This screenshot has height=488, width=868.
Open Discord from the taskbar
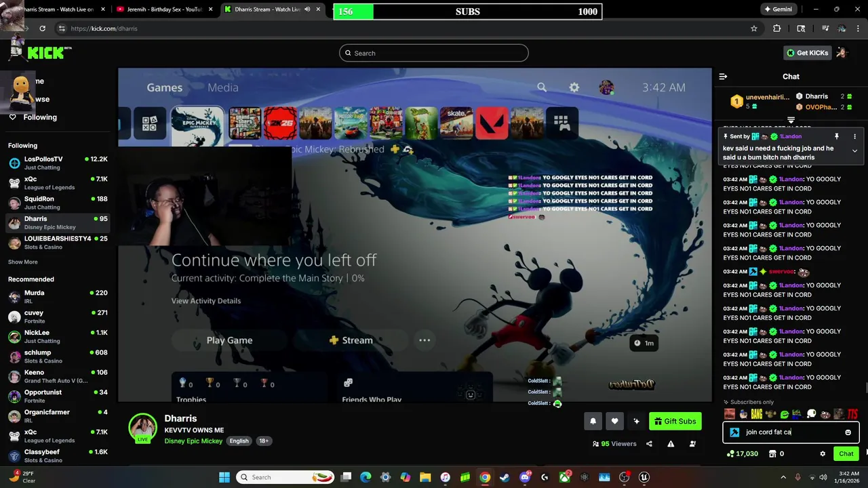pyautogui.click(x=525, y=477)
